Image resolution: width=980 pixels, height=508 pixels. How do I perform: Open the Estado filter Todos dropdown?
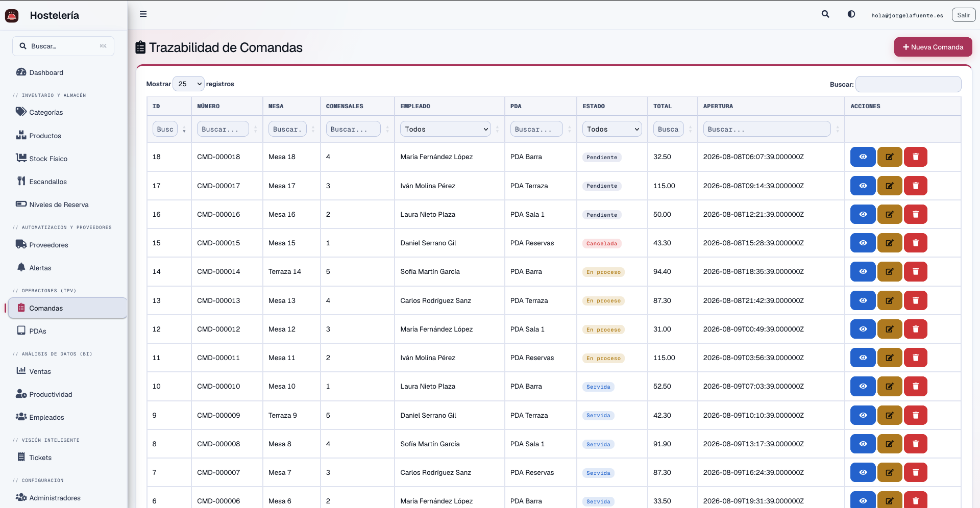(x=612, y=129)
